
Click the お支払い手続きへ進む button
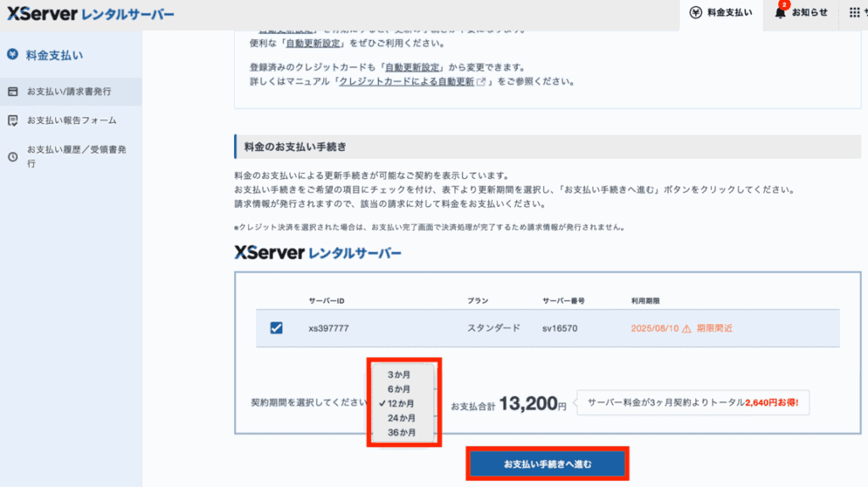click(x=548, y=464)
